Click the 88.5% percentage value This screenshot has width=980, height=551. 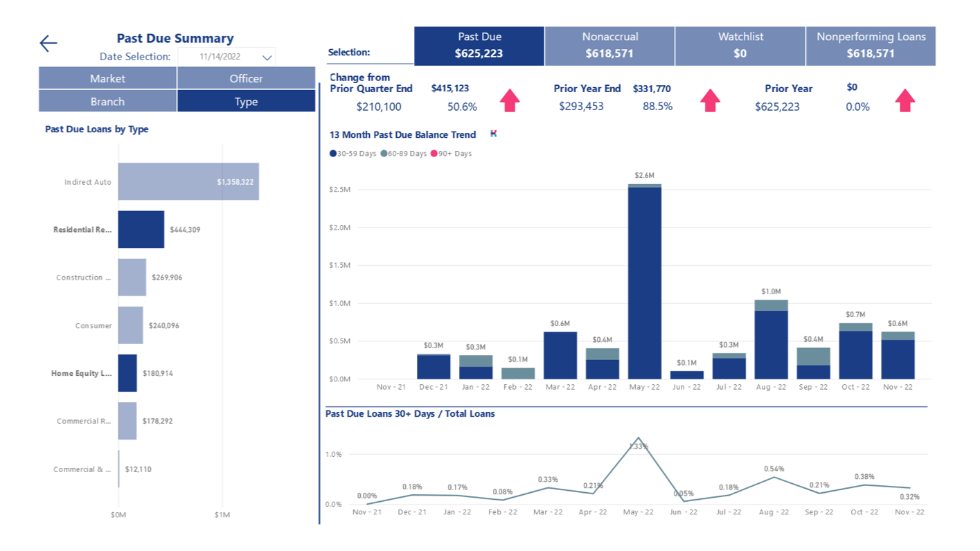tap(657, 107)
